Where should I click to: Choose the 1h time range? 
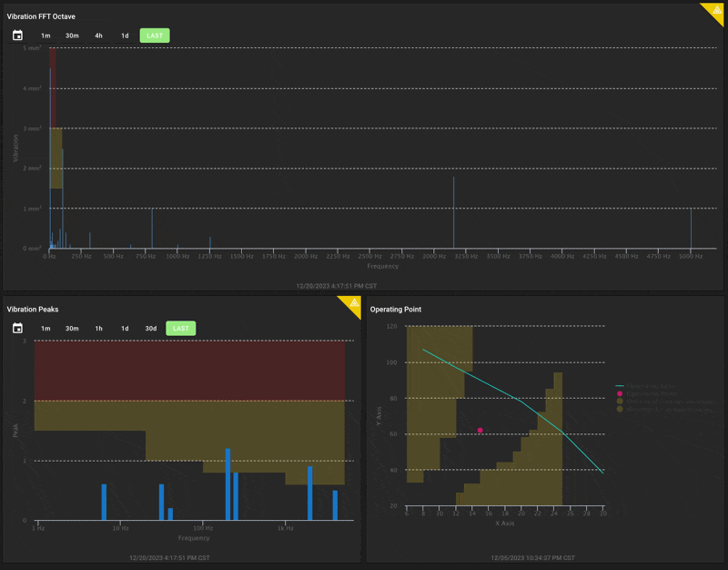98,329
